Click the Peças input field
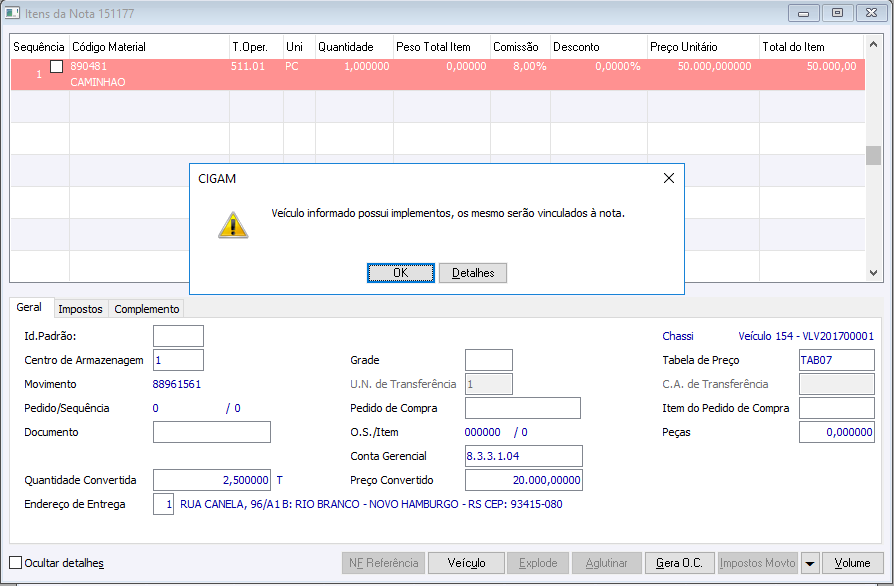Screen dimensions: 894x586 point(837,432)
